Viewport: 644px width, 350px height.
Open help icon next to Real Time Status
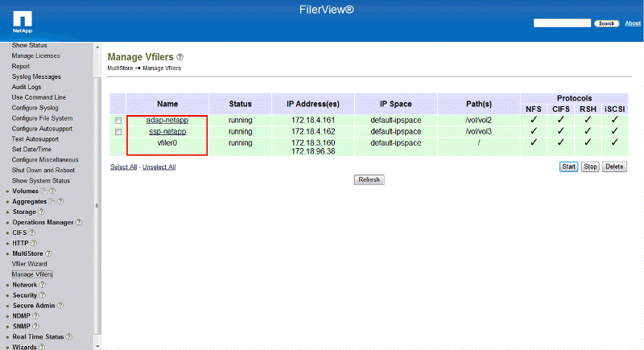pos(68,336)
